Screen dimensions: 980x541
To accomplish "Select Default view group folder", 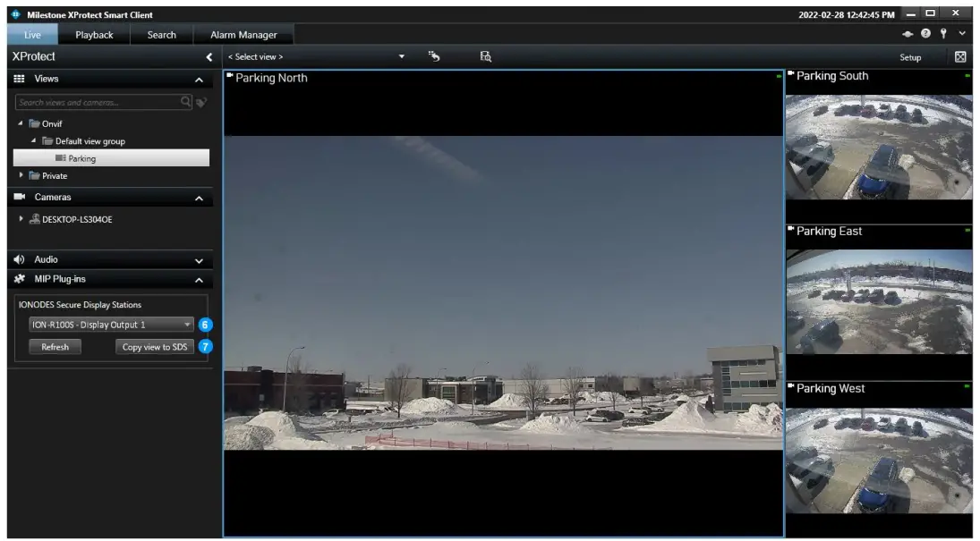I will click(83, 141).
